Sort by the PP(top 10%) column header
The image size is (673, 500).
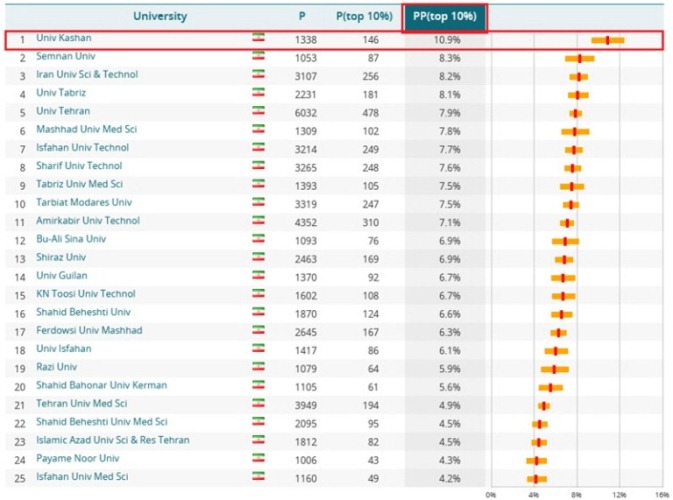[x=444, y=16]
